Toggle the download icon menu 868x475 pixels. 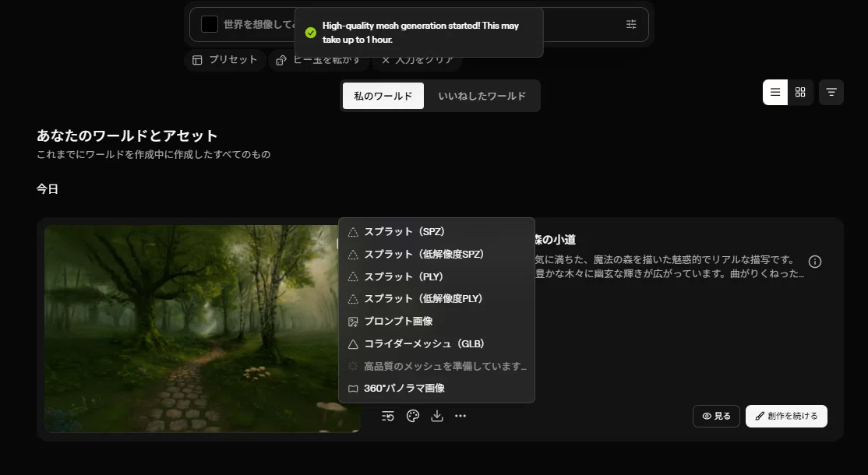(x=437, y=416)
